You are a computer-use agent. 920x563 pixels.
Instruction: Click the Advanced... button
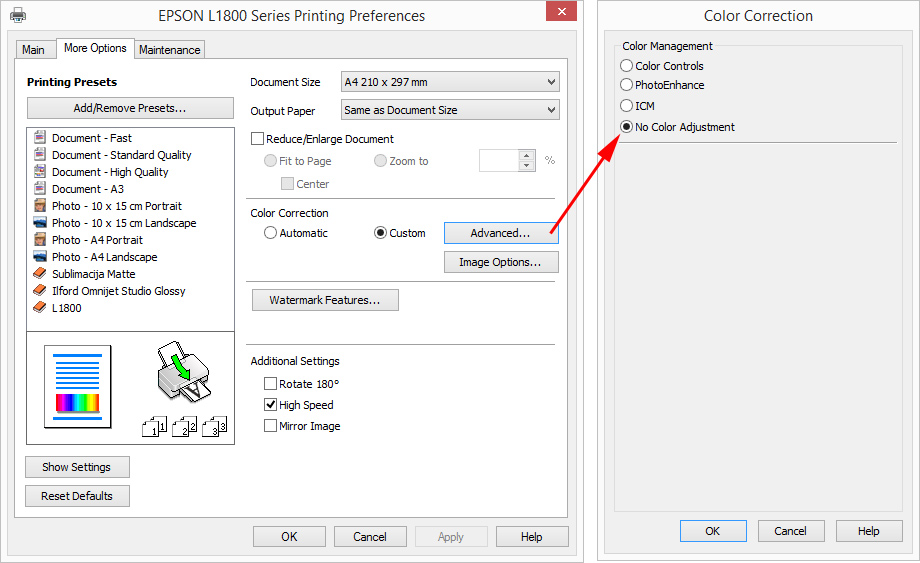click(x=501, y=233)
